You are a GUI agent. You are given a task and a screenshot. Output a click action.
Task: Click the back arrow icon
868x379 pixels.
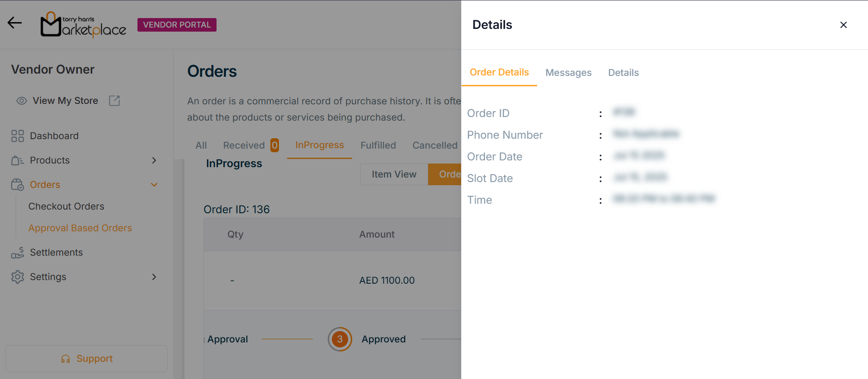tap(14, 23)
